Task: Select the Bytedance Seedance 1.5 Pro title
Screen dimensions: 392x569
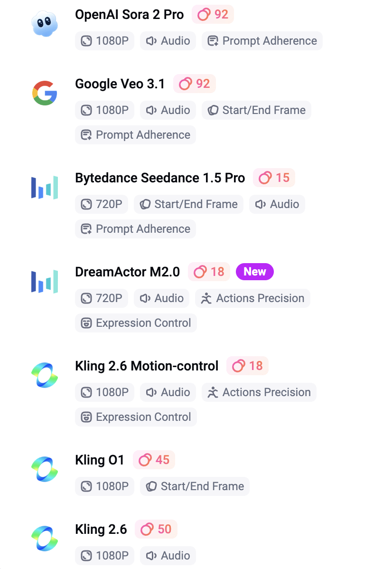Action: [x=160, y=178]
